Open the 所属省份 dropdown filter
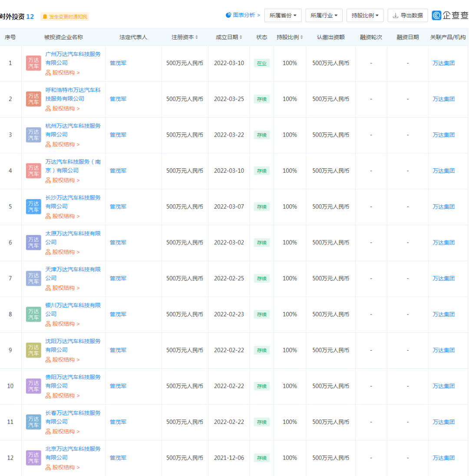 coord(283,15)
